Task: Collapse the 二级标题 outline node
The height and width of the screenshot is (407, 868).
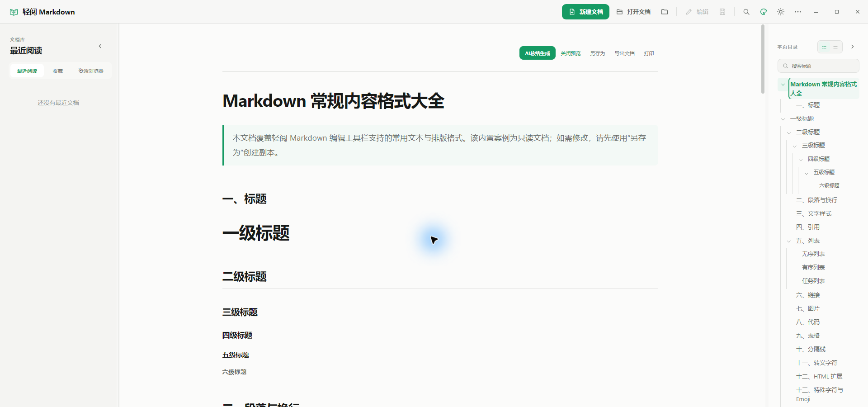Action: [789, 133]
